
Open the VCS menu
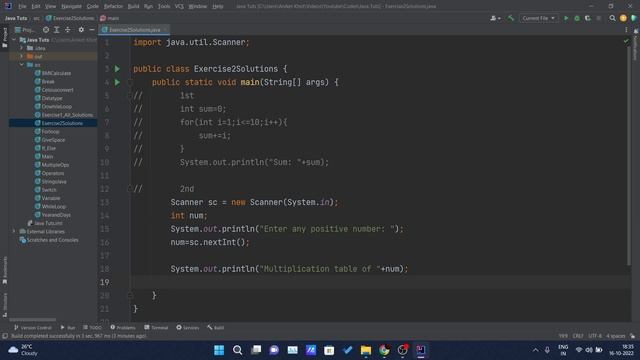point(179,6)
